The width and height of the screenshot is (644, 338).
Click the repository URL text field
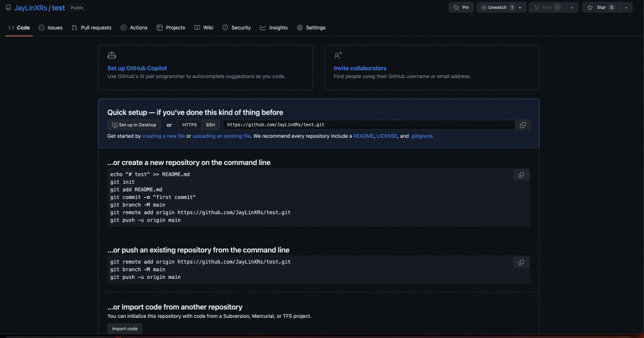pyautogui.click(x=369, y=125)
